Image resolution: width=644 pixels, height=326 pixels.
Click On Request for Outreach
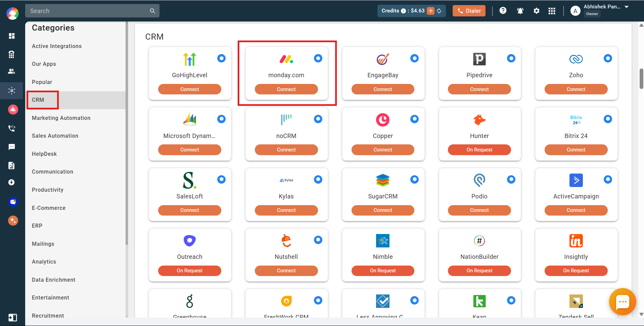190,271
